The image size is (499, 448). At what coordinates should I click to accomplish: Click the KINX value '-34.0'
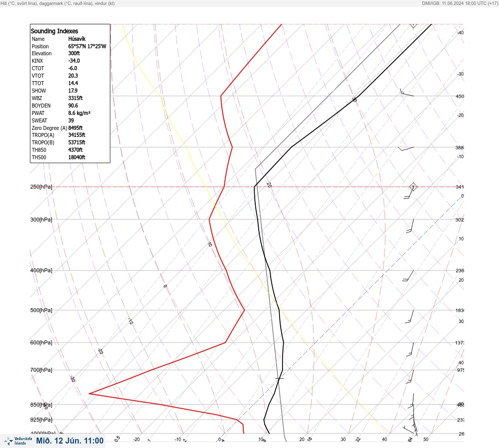pos(74,61)
